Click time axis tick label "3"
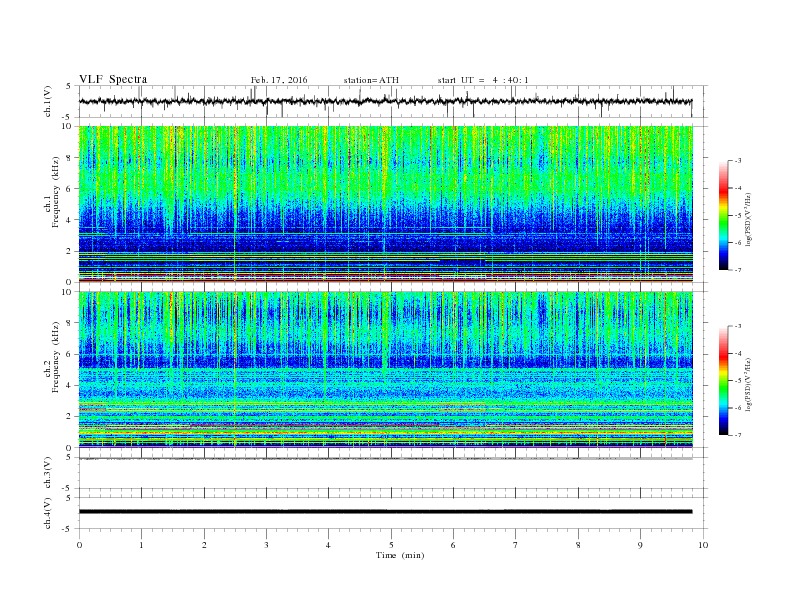 point(266,545)
